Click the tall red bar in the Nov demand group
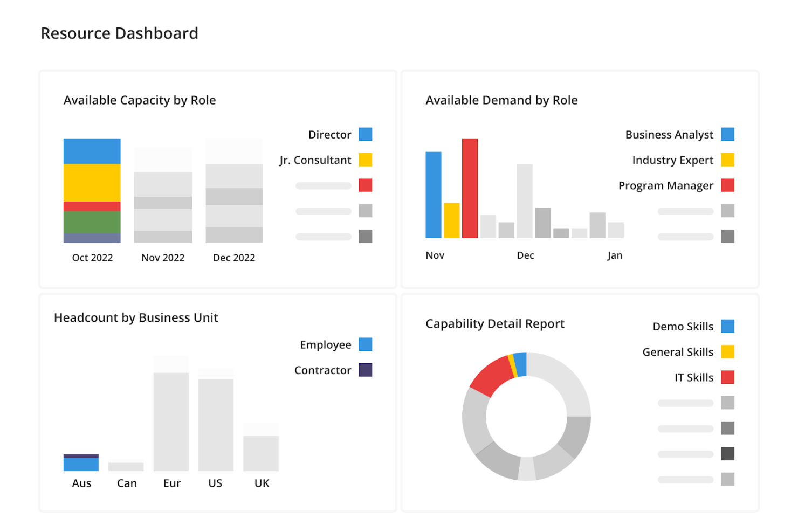 pyautogui.click(x=470, y=188)
